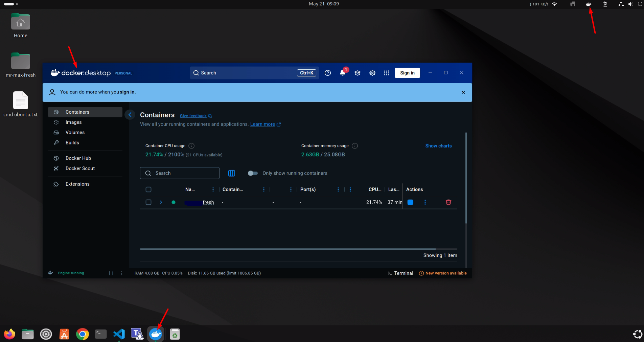The height and width of the screenshot is (342, 644).
Task: Open more actions for fresh container
Action: (425, 202)
